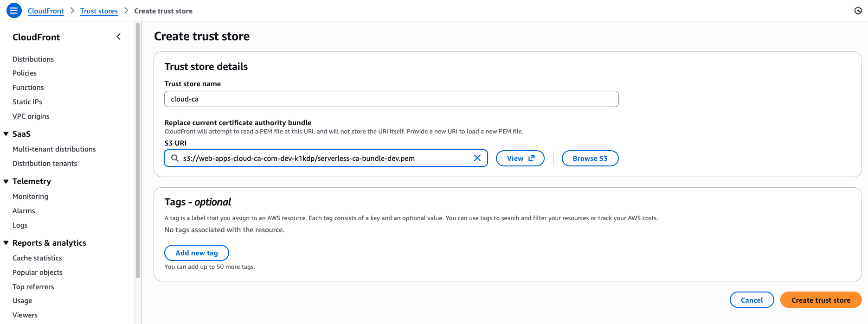Collapse the Telemetry section
The image size is (868, 324).
click(x=6, y=181)
